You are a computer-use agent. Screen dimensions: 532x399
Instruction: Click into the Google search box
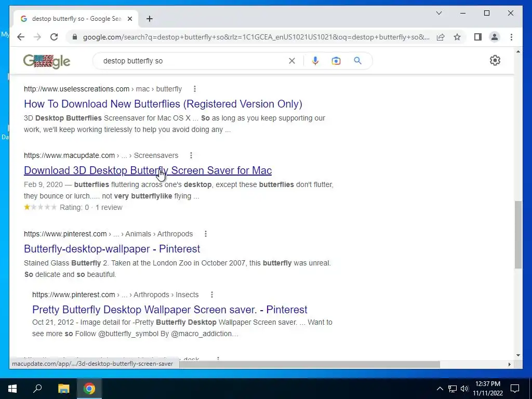[193, 61]
